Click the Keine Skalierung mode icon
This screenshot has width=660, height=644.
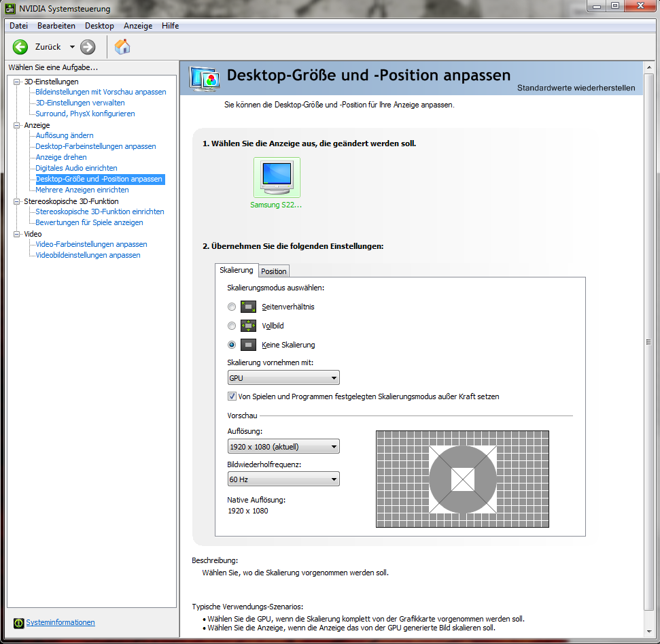[248, 345]
